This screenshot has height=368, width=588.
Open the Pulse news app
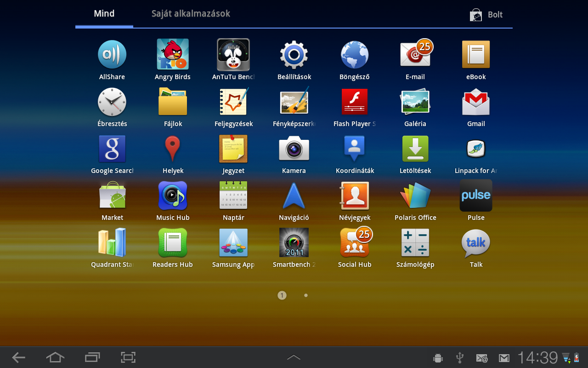(476, 195)
